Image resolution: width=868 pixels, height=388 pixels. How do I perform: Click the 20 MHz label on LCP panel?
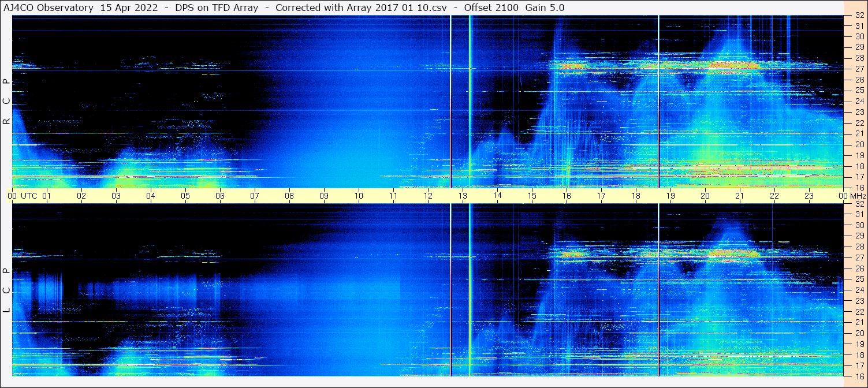(x=859, y=333)
